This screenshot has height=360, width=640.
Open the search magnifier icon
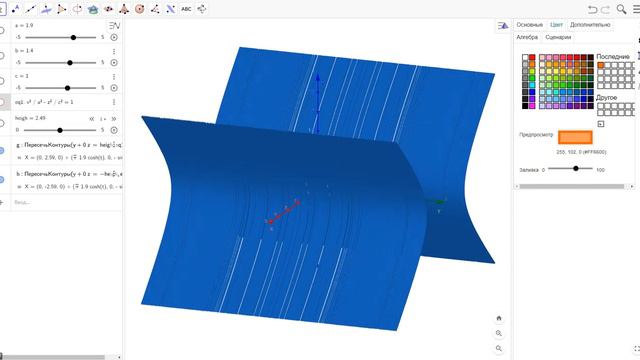(x=621, y=9)
